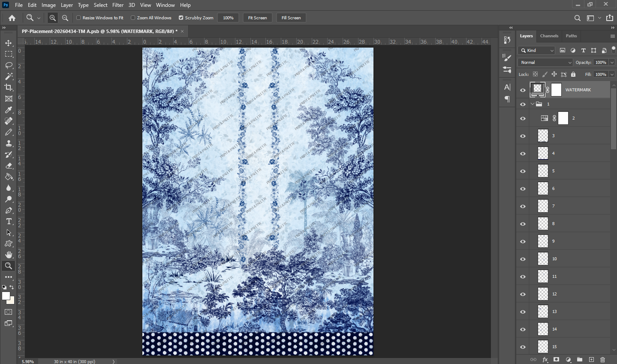
Task: Hide the group named 1
Action: click(523, 104)
